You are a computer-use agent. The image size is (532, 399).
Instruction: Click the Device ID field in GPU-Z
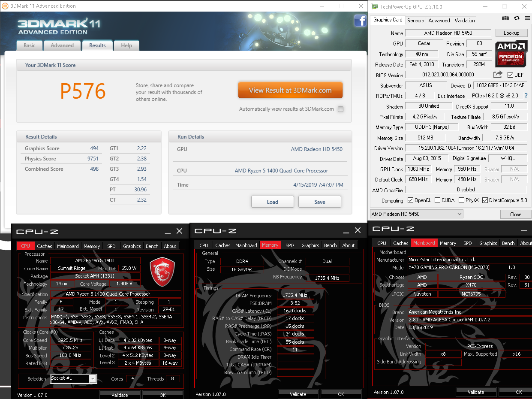(500, 85)
